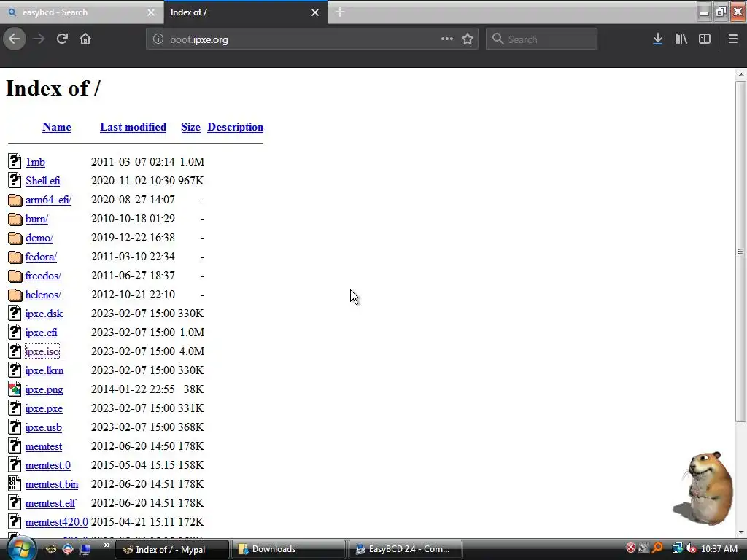Click the page vertical scrollbar thumb
This screenshot has height=560, width=747.
click(740, 251)
